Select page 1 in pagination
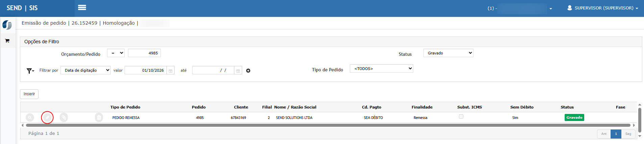 pyautogui.click(x=616, y=134)
